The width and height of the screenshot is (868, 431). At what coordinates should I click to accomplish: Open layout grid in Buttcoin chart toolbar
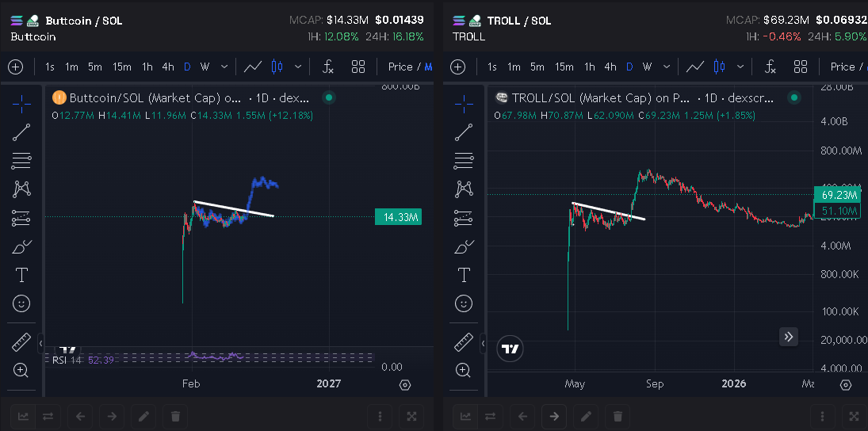point(358,67)
